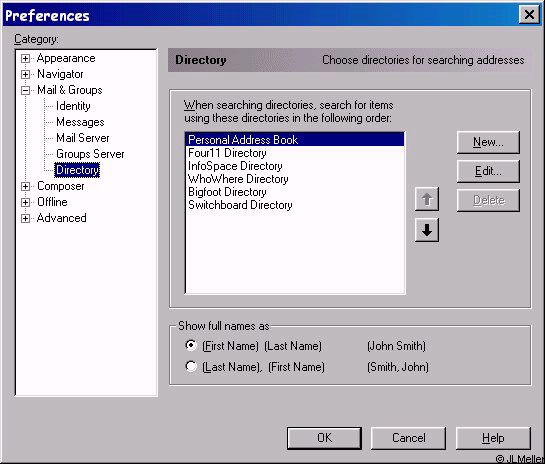Click the New... directory button

488,142
